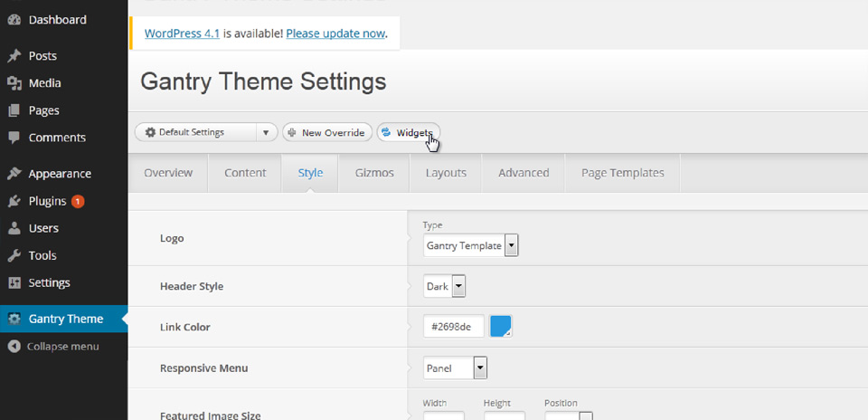Click the Featured Image Size label
868x420 pixels.
211,415
